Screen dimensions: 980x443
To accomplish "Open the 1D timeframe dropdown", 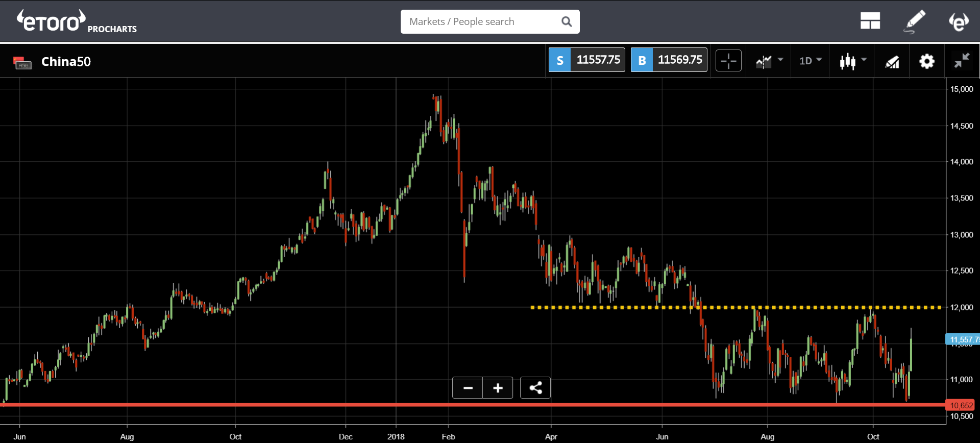I will (x=811, y=61).
